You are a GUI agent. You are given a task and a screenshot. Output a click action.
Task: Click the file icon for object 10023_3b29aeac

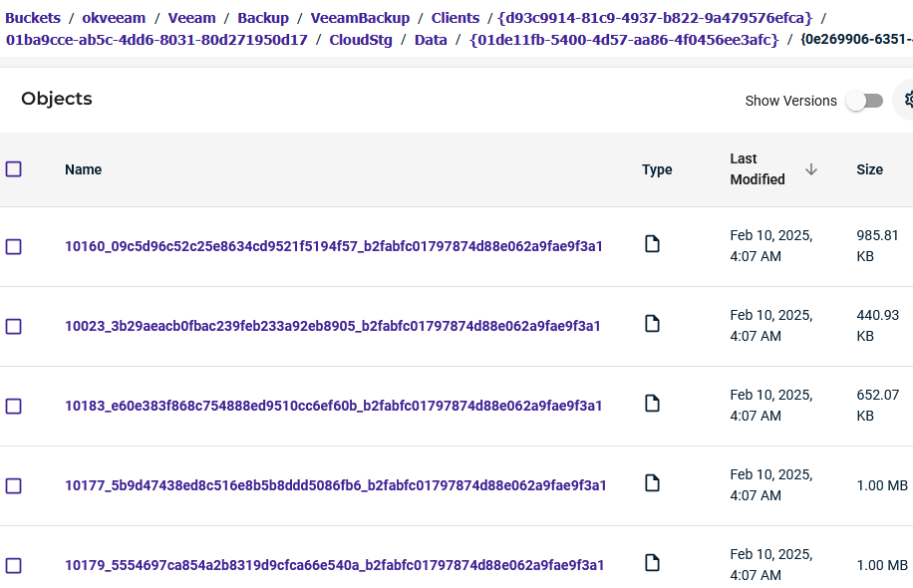point(652,324)
